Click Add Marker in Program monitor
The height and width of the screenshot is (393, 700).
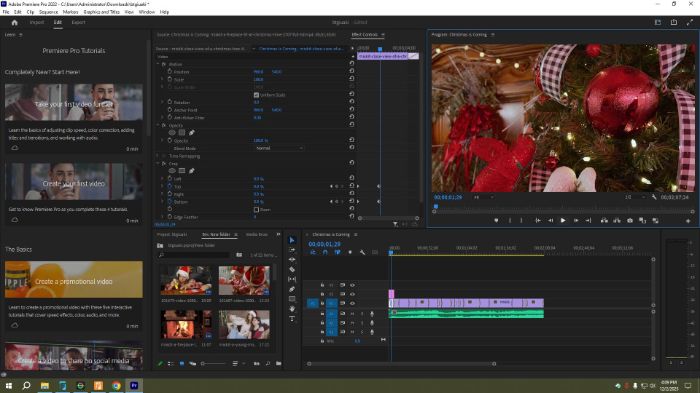pos(496,220)
